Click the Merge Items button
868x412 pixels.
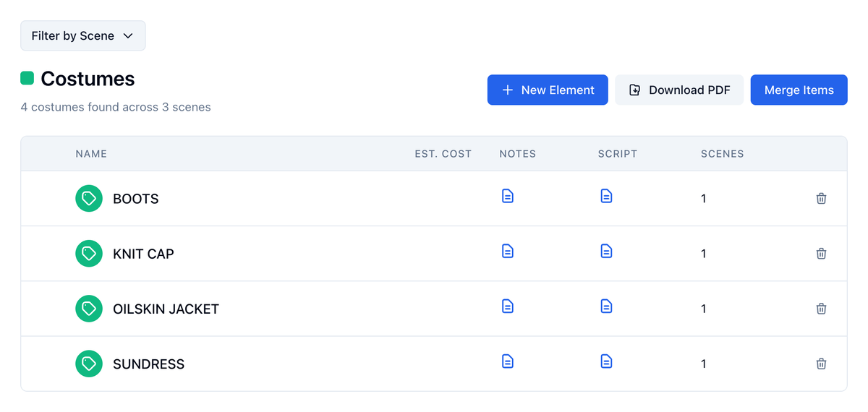click(x=799, y=90)
